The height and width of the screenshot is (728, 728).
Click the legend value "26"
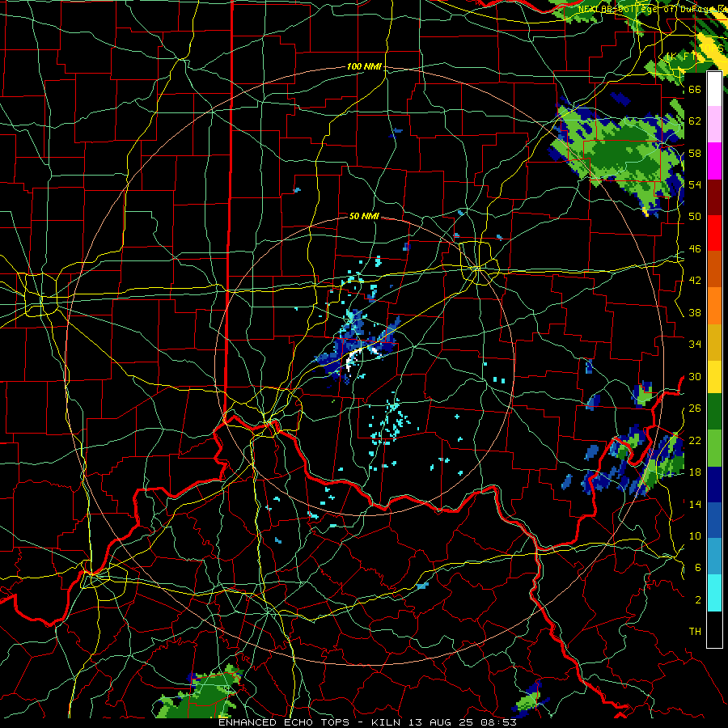(695, 408)
